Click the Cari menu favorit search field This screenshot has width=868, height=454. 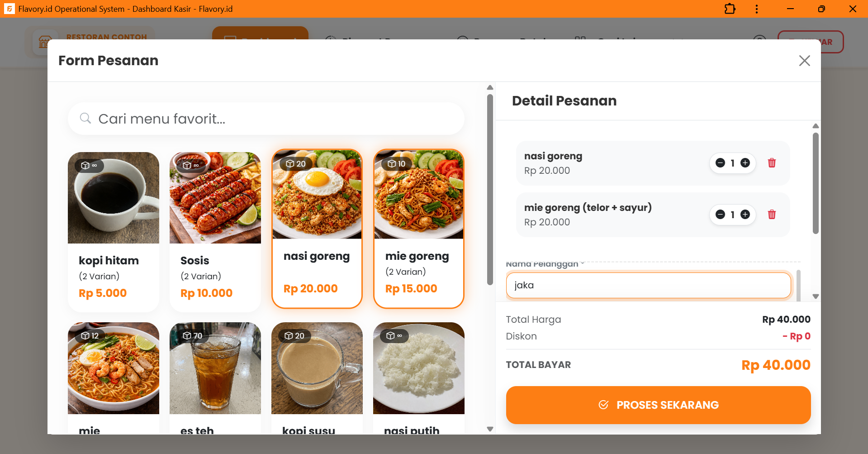point(266,119)
